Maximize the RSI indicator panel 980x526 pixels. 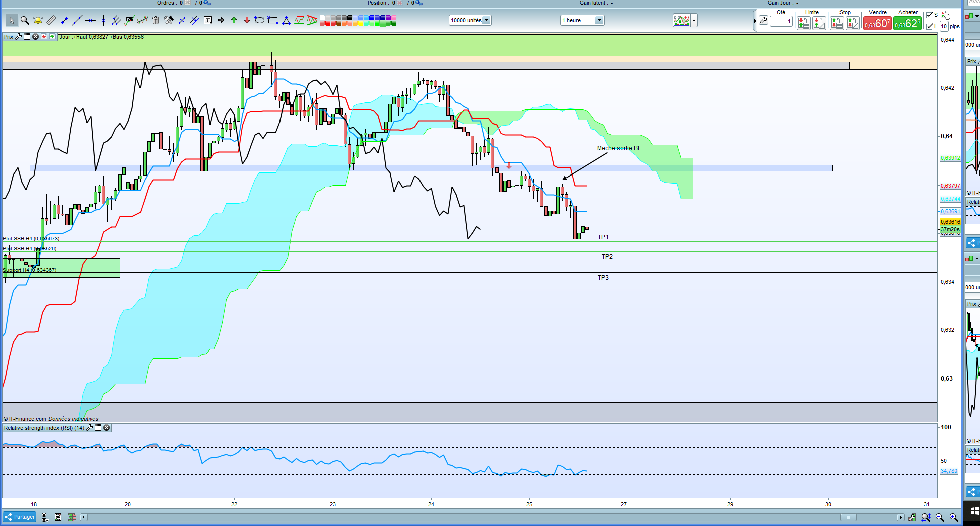98,428
